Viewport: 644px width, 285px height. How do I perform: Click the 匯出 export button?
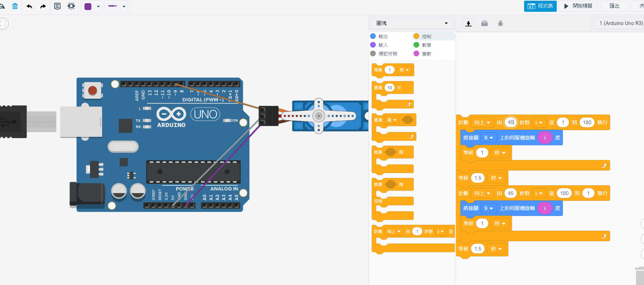click(614, 6)
